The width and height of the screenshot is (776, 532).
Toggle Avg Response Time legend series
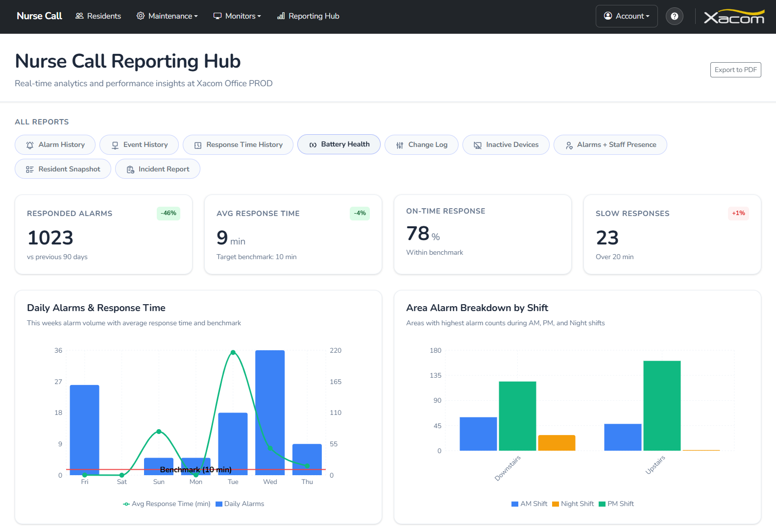click(x=167, y=504)
